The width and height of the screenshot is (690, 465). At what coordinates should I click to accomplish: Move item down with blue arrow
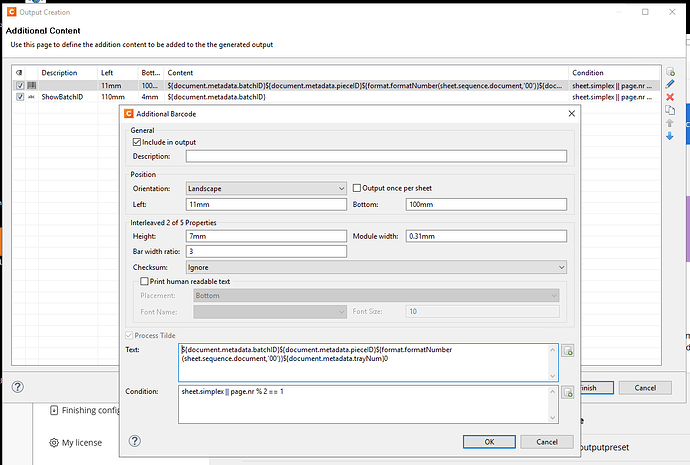[670, 136]
